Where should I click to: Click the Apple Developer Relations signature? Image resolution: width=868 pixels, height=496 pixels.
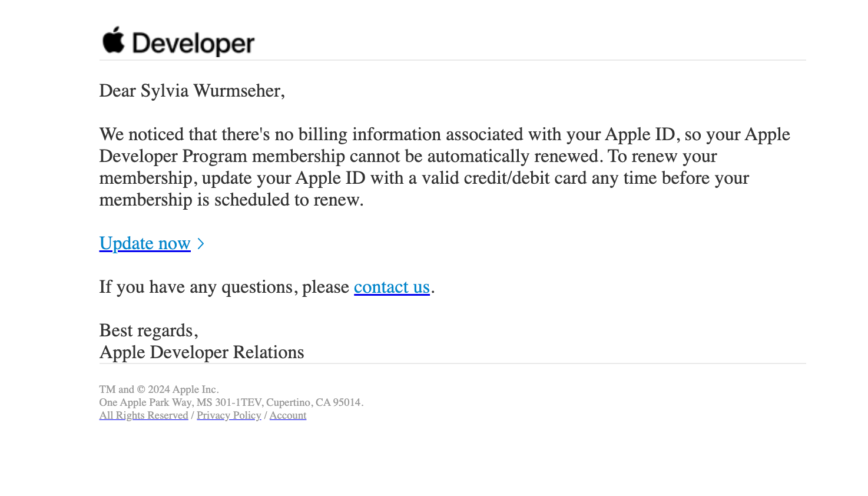[201, 352]
